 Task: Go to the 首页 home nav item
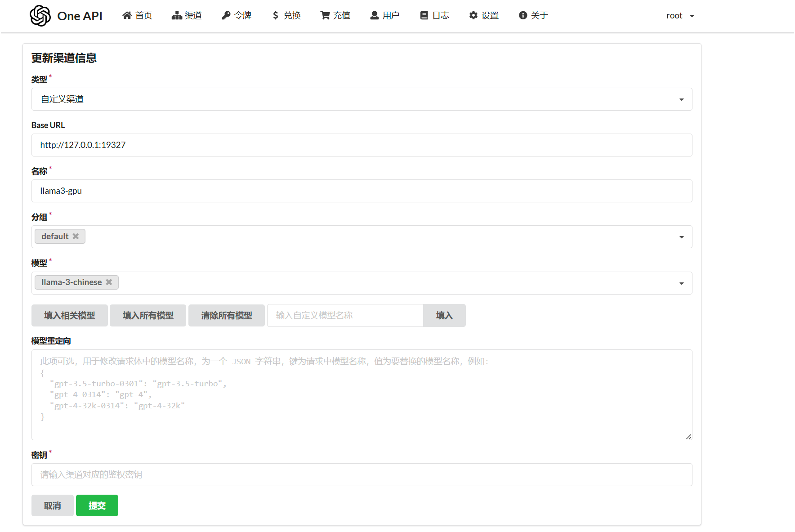coord(137,16)
